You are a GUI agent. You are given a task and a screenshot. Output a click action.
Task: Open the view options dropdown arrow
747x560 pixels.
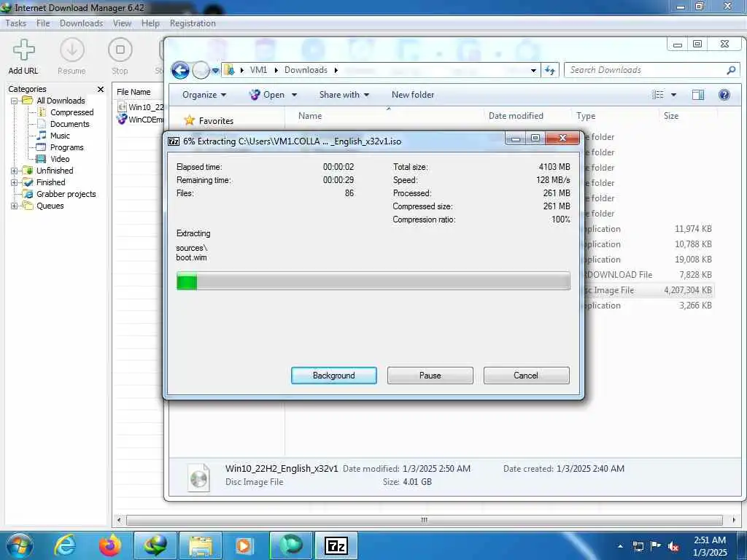point(673,95)
